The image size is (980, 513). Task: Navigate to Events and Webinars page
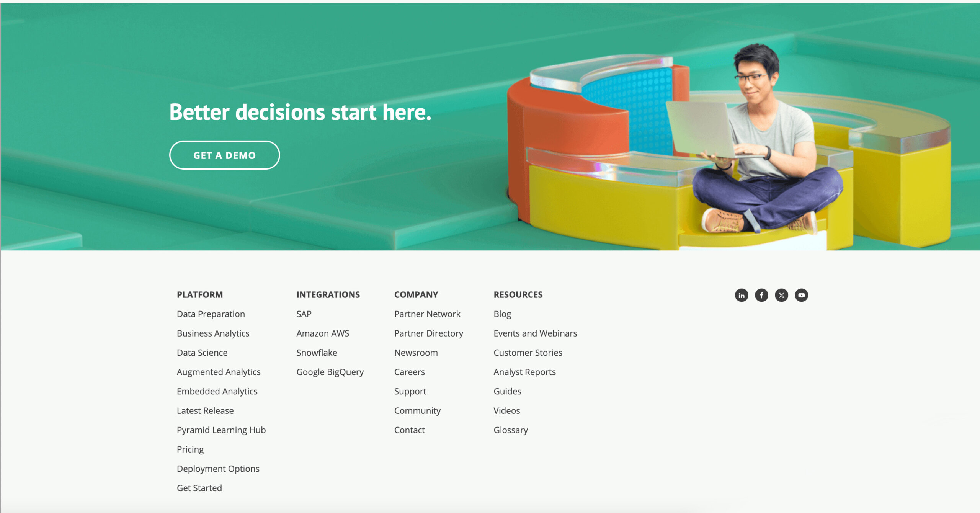[535, 333]
